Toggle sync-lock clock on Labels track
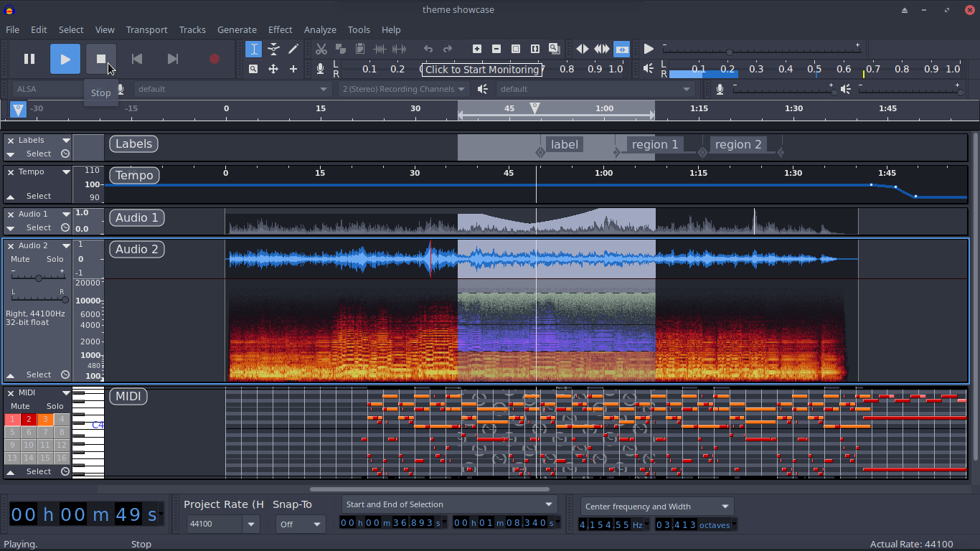This screenshot has height=551, width=980. point(65,154)
